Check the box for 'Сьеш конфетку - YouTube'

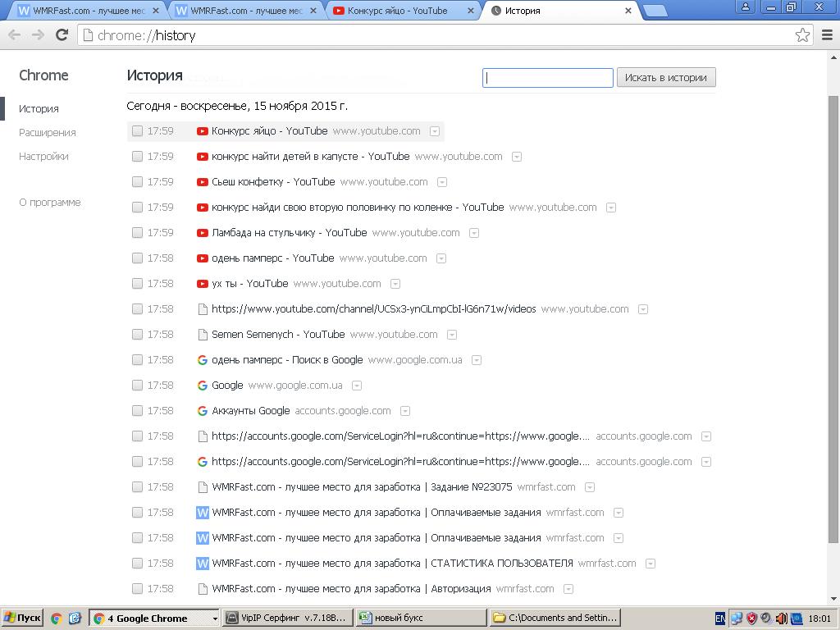[x=137, y=182]
